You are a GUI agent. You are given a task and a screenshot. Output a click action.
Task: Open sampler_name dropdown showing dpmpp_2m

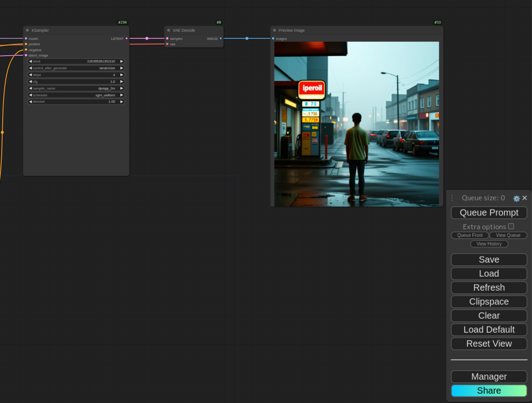pos(76,88)
